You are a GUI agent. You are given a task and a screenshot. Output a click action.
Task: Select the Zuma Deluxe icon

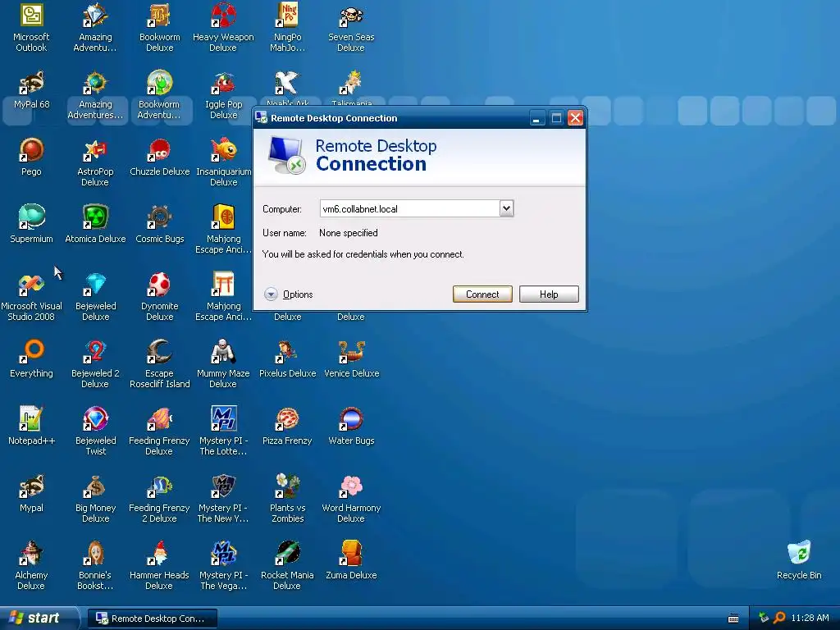351,561
